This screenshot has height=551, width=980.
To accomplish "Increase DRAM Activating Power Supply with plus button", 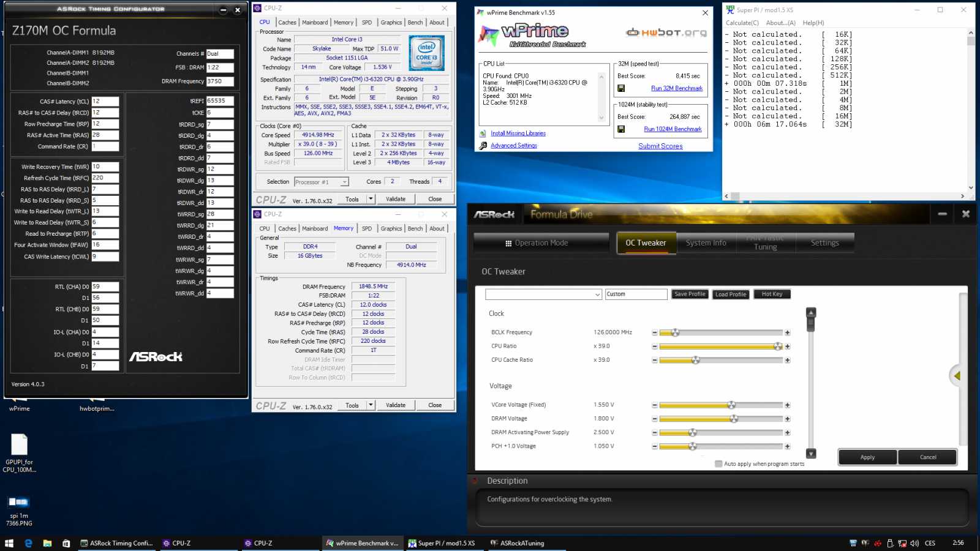I will 787,432.
